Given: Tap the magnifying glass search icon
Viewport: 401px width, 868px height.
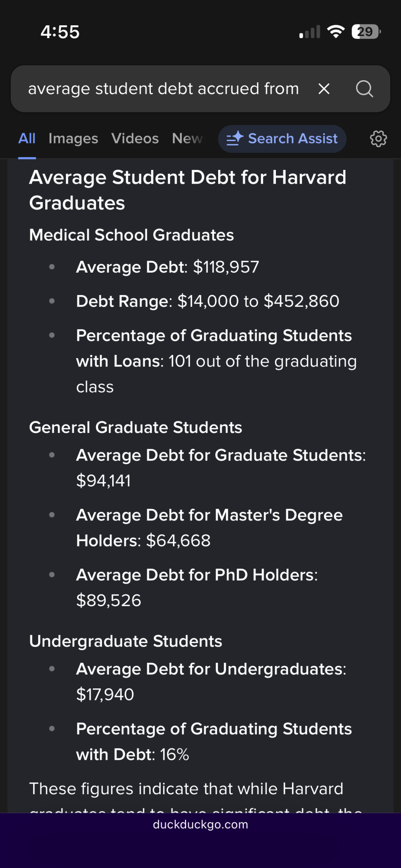Looking at the screenshot, I should 364,89.
